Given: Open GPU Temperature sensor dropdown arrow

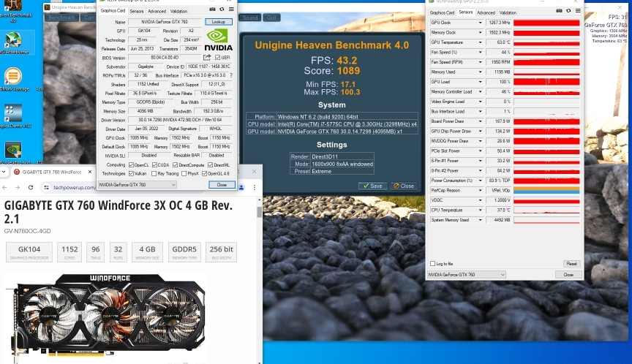Looking at the screenshot, I should (x=480, y=42).
